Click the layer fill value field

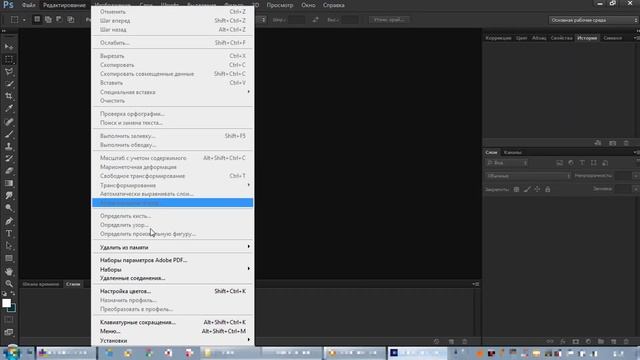[x=623, y=189]
